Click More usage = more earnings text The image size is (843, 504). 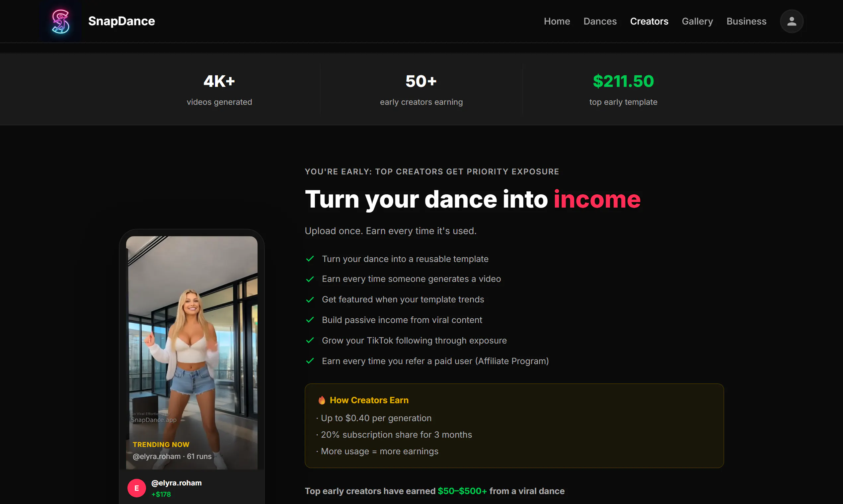(379, 451)
